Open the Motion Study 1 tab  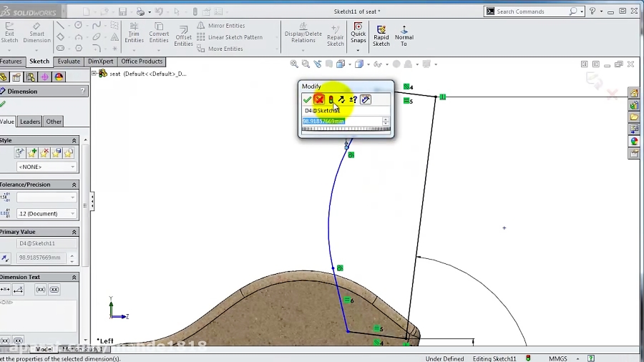(x=82, y=349)
